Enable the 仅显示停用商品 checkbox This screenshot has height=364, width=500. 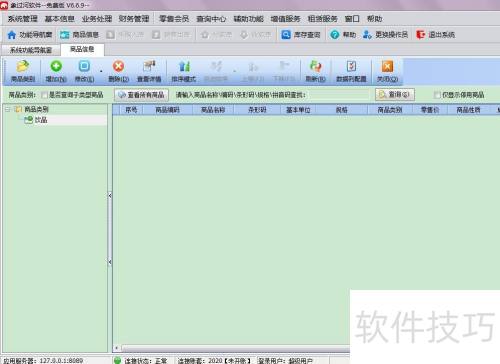(437, 95)
